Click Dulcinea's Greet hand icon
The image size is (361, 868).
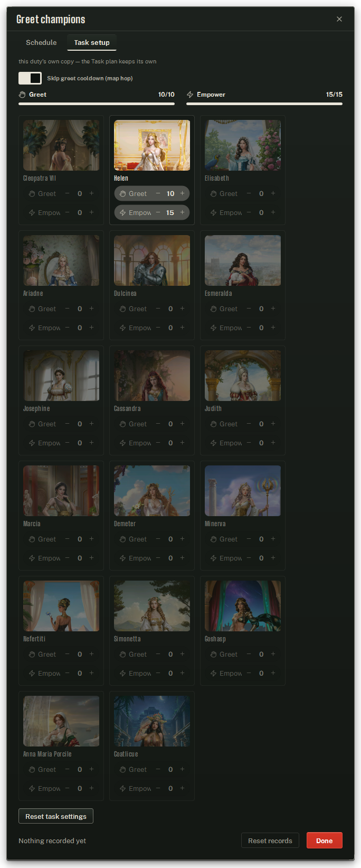[123, 309]
